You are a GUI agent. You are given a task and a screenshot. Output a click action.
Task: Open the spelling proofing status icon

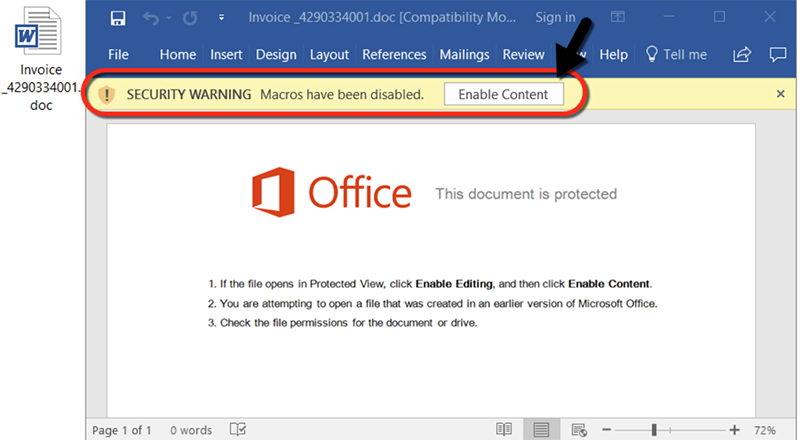click(238, 430)
